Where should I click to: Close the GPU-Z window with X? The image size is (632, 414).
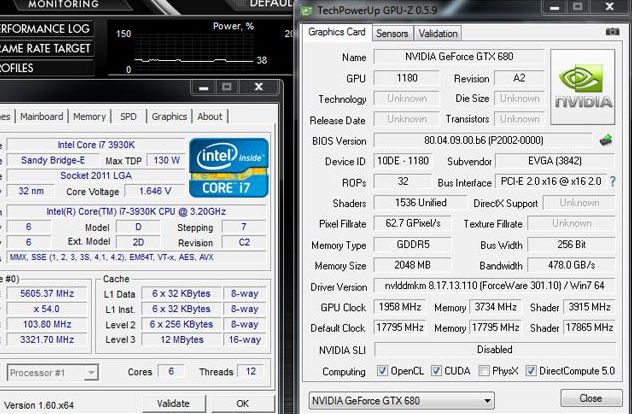click(x=610, y=7)
